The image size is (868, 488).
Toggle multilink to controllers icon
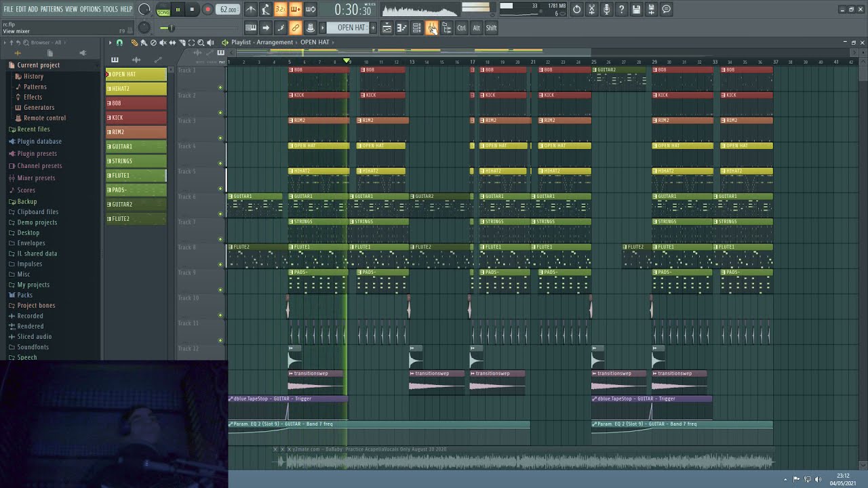311,28
